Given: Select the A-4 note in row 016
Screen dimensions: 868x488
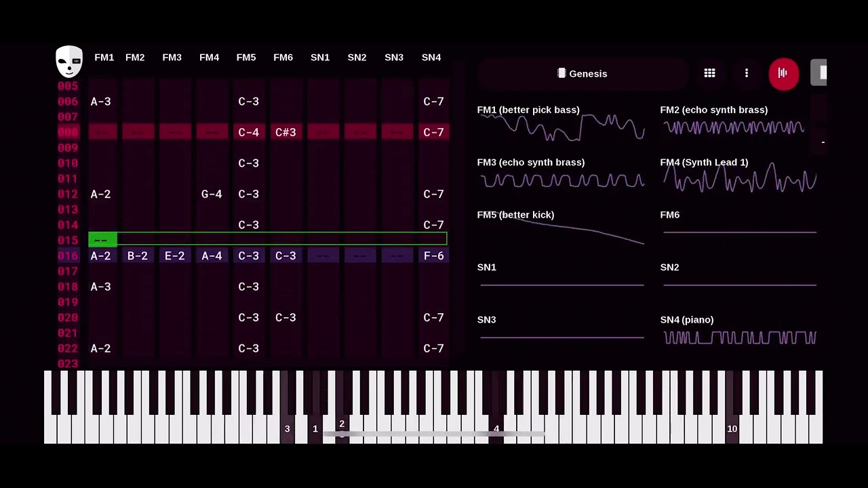Looking at the screenshot, I should click(x=212, y=256).
